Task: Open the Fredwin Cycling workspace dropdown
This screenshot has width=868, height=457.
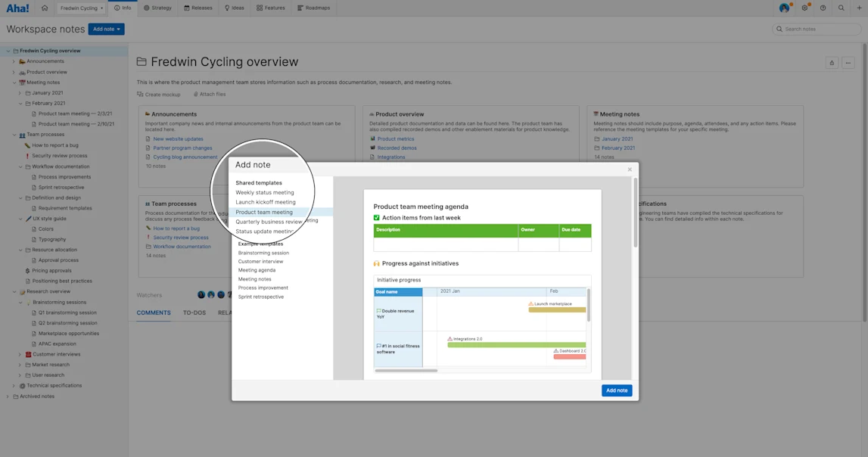Action: tap(82, 8)
